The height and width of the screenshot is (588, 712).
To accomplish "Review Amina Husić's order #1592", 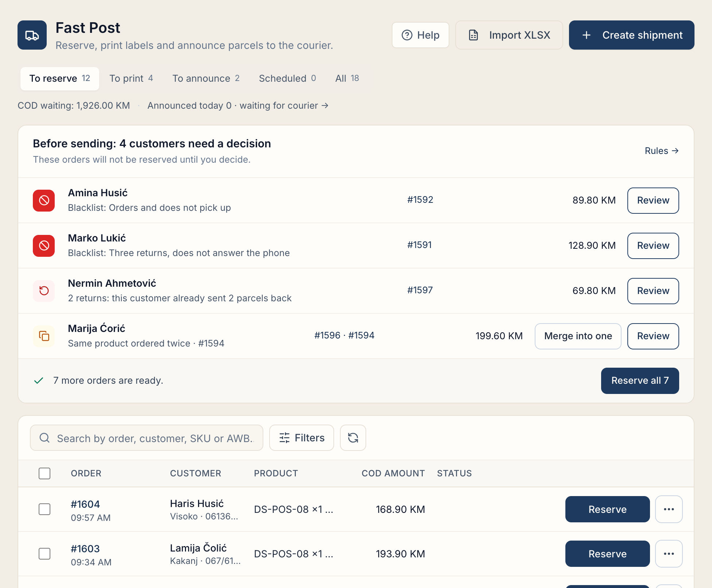I will coord(653,200).
